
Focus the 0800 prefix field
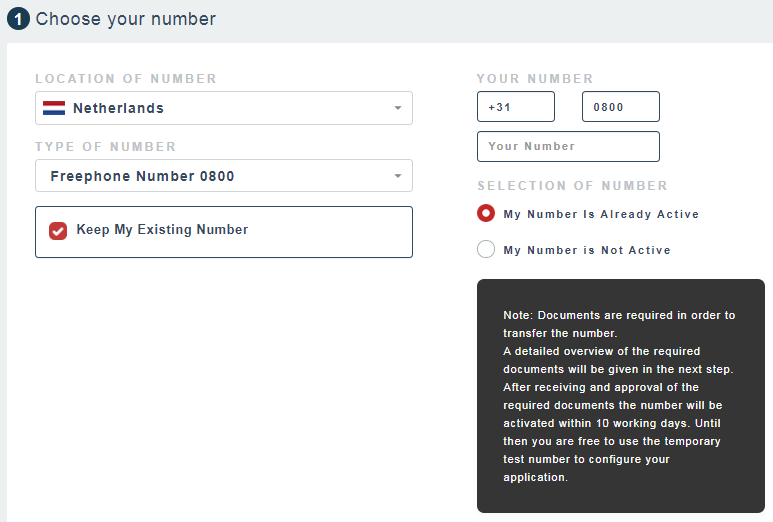click(620, 107)
